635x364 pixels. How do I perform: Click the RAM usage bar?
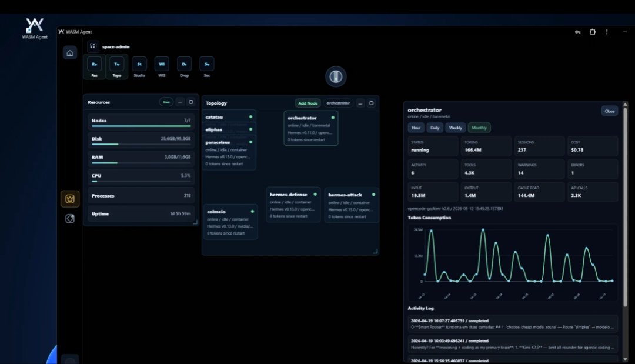(x=141, y=159)
